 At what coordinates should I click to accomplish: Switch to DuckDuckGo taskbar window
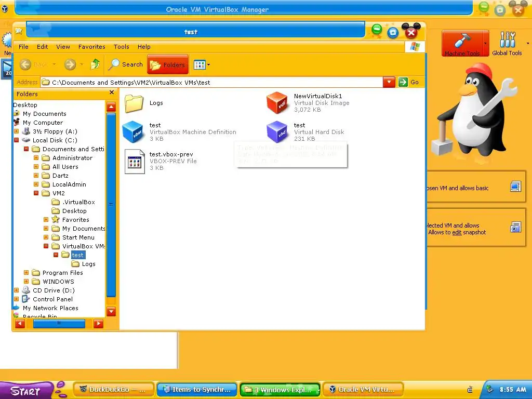pyautogui.click(x=114, y=390)
